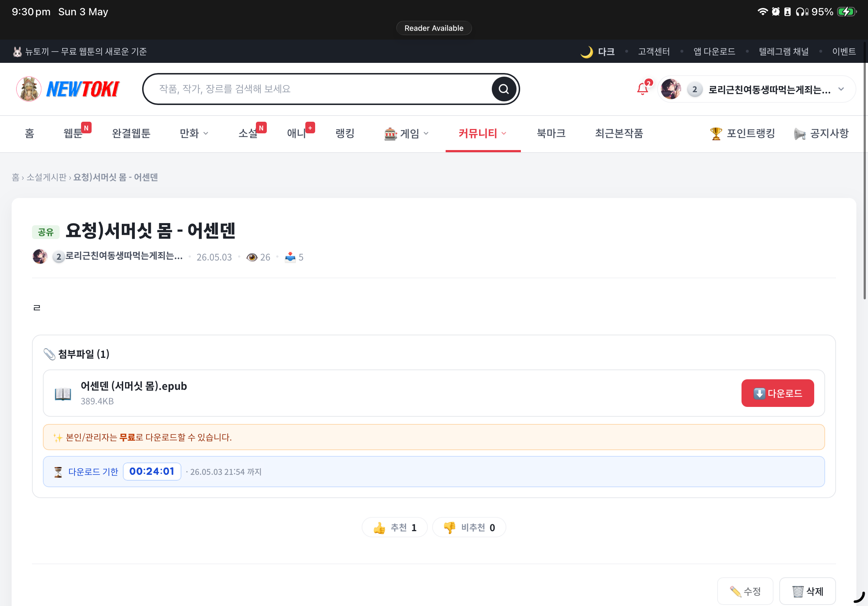868x606 pixels.
Task: Click the search magnifier button
Action: tap(503, 89)
